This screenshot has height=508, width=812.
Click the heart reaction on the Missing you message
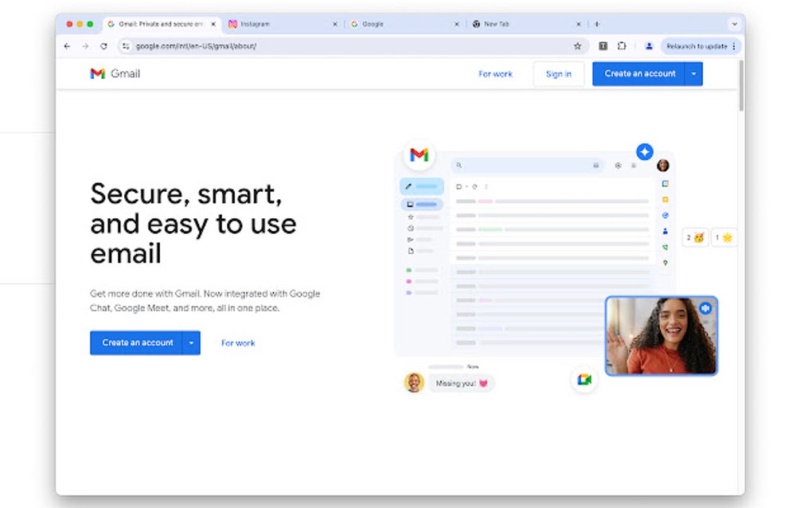click(x=484, y=383)
